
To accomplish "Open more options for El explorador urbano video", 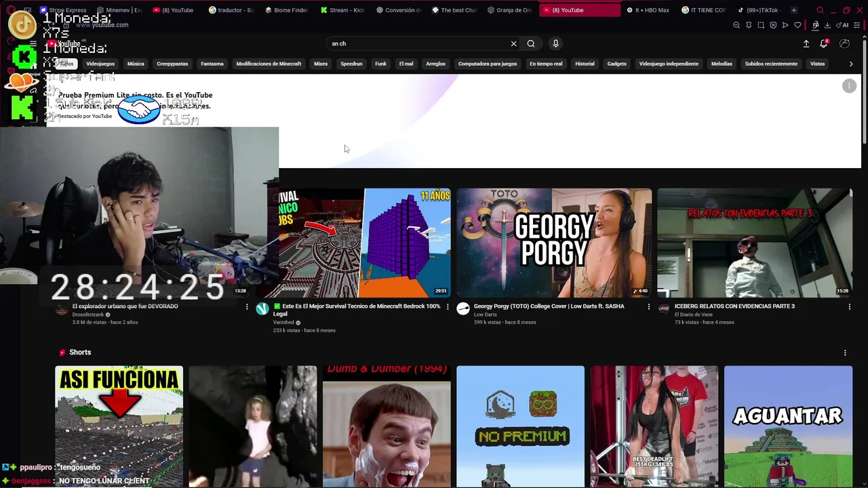I will 247,306.
